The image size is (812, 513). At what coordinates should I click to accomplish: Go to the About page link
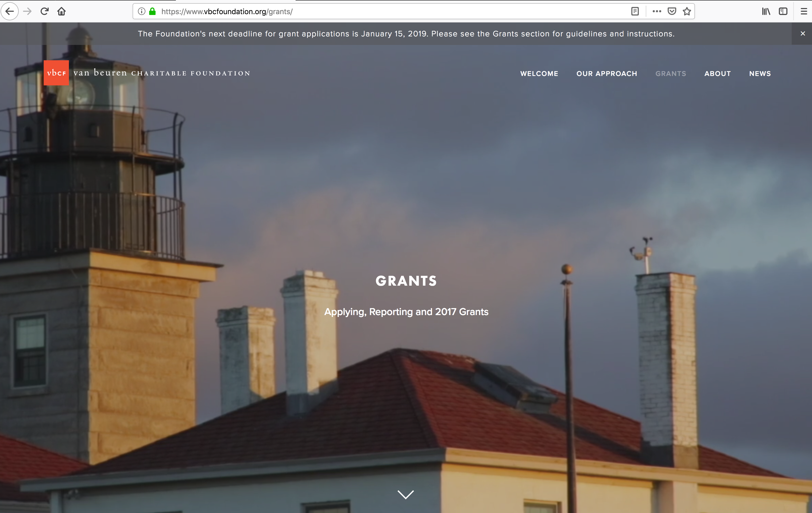click(x=717, y=74)
